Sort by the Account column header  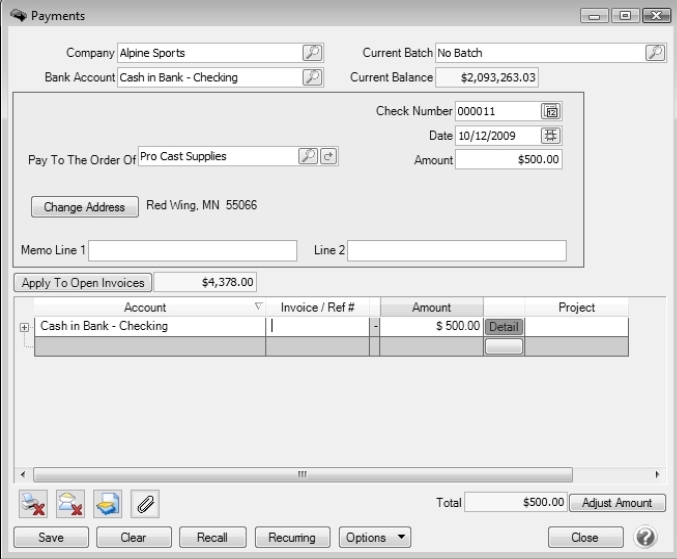[x=146, y=308]
